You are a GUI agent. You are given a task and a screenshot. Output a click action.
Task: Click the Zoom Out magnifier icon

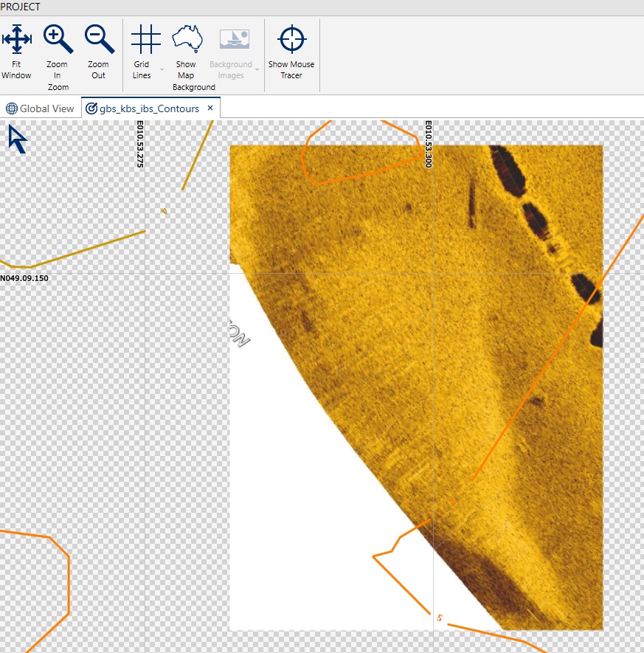coord(99,39)
